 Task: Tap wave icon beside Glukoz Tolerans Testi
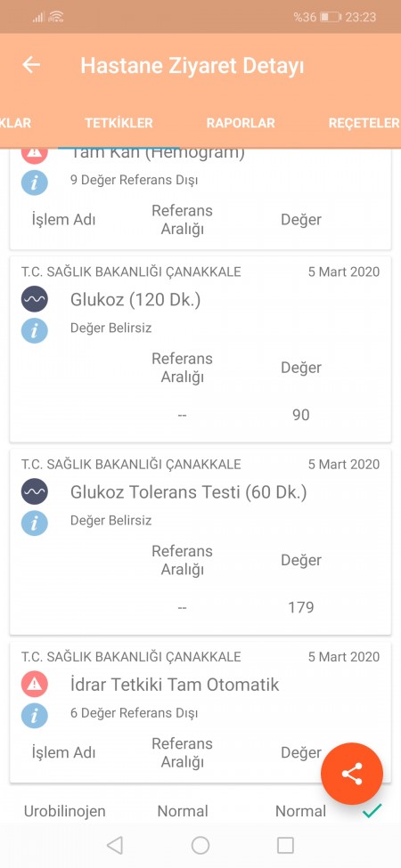(35, 492)
